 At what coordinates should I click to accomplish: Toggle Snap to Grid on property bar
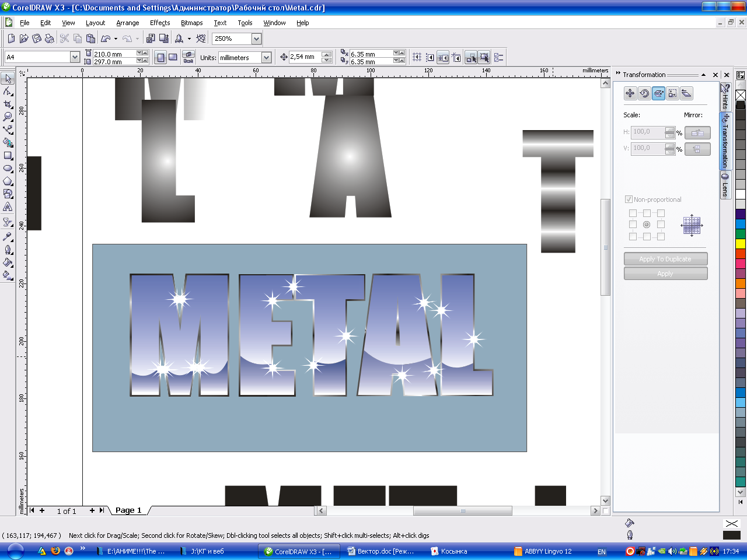pos(417,57)
